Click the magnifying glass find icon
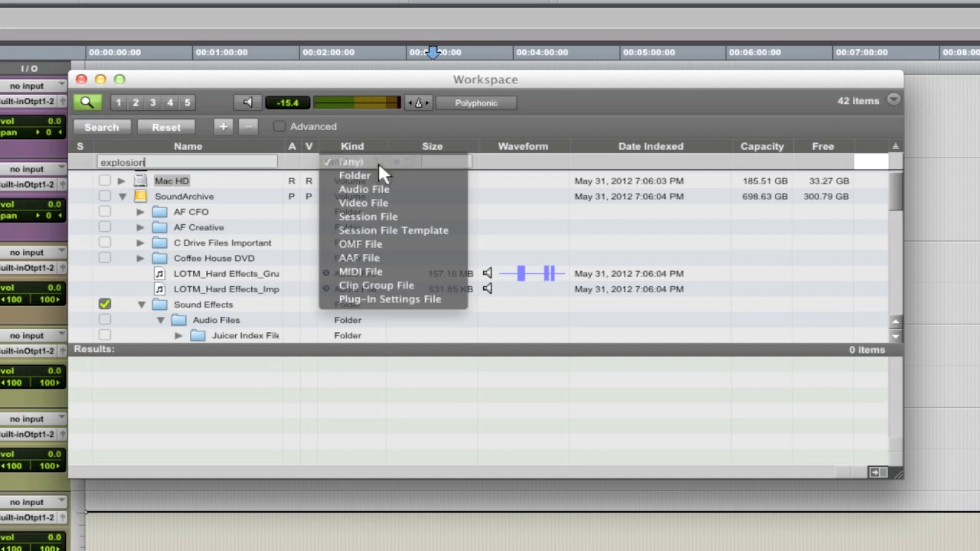The height and width of the screenshot is (551, 980). click(x=87, y=103)
